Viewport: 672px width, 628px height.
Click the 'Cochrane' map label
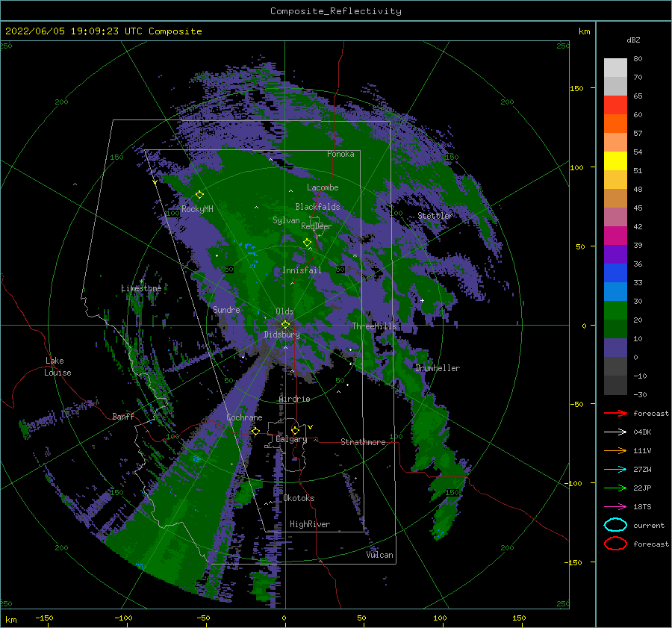244,417
